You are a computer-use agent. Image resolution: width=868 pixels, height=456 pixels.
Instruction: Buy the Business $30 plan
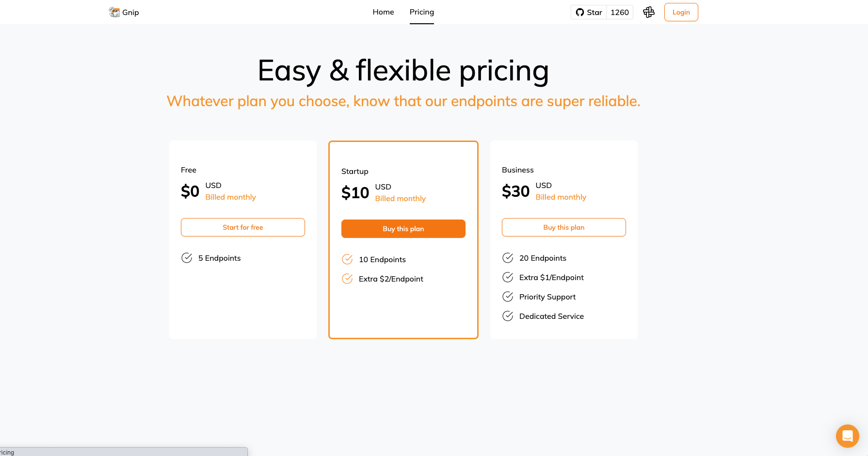(564, 227)
